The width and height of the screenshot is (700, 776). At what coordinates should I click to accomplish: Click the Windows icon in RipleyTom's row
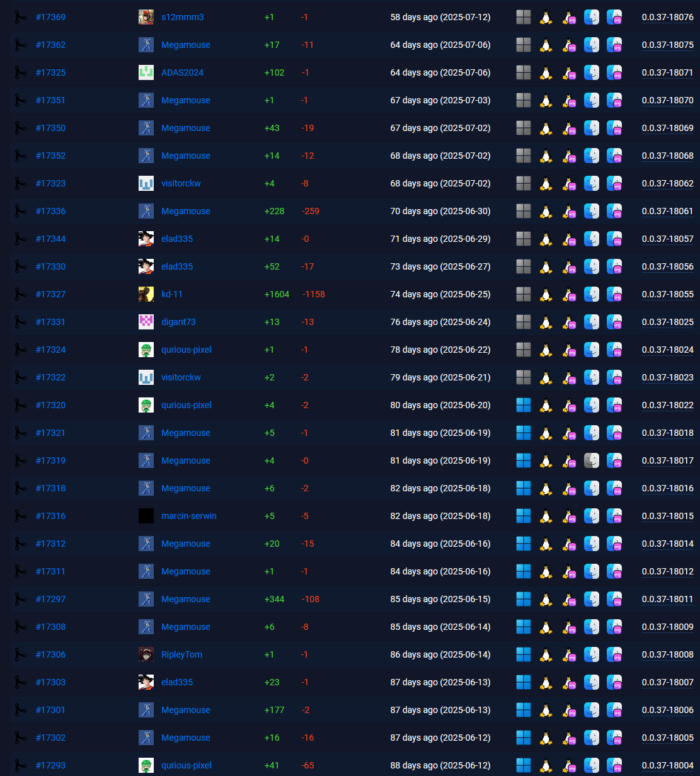coord(524,654)
